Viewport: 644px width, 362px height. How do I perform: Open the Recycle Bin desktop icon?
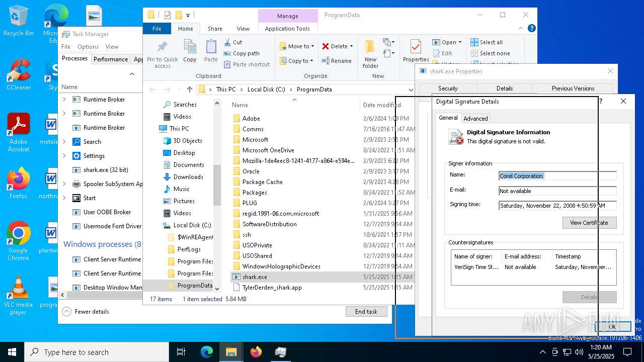(18, 21)
